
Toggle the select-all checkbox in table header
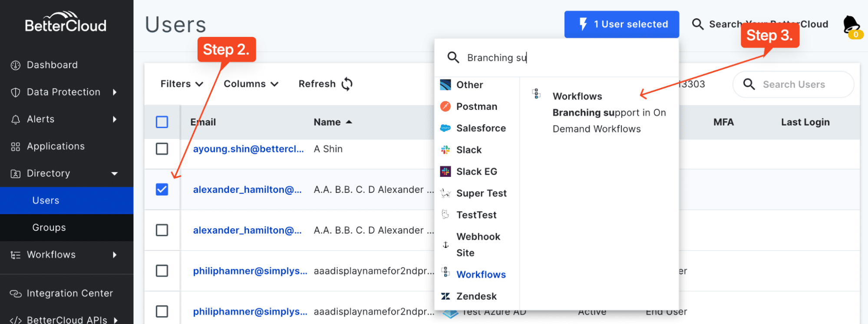point(162,122)
